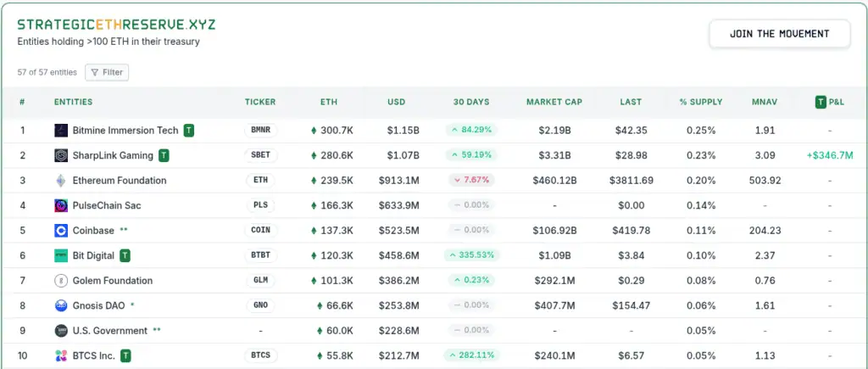Screen dimensions: 868x369
Task: Click the T badge in the P&L header
Action: pos(821,102)
